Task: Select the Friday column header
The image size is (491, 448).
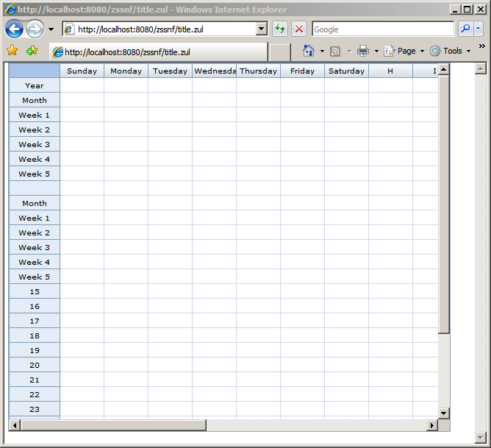Action: (x=303, y=71)
